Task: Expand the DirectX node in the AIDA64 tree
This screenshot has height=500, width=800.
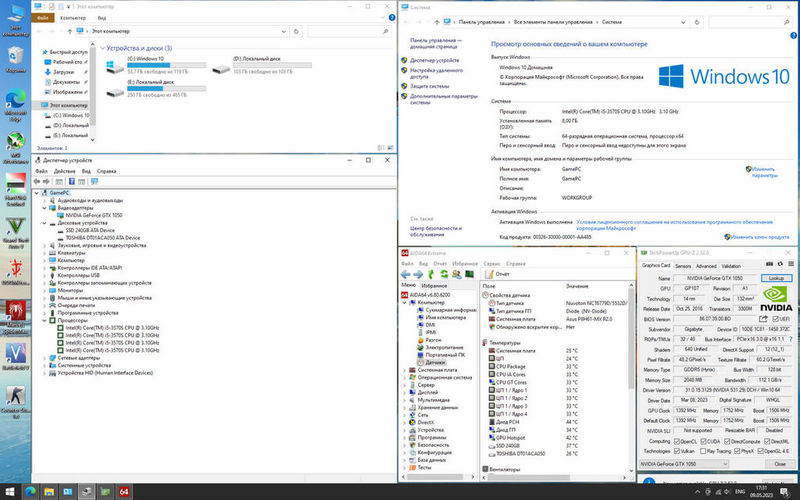Action: 405,423
